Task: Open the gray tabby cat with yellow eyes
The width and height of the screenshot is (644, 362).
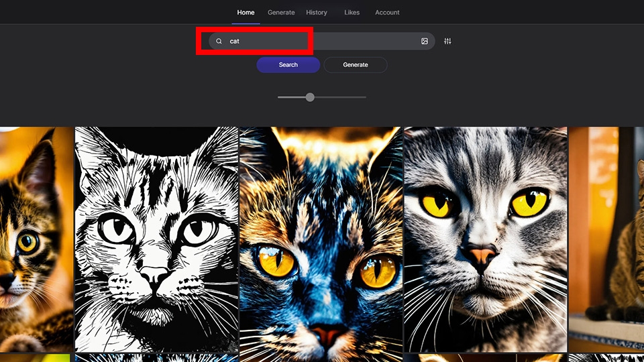Action: tap(486, 239)
